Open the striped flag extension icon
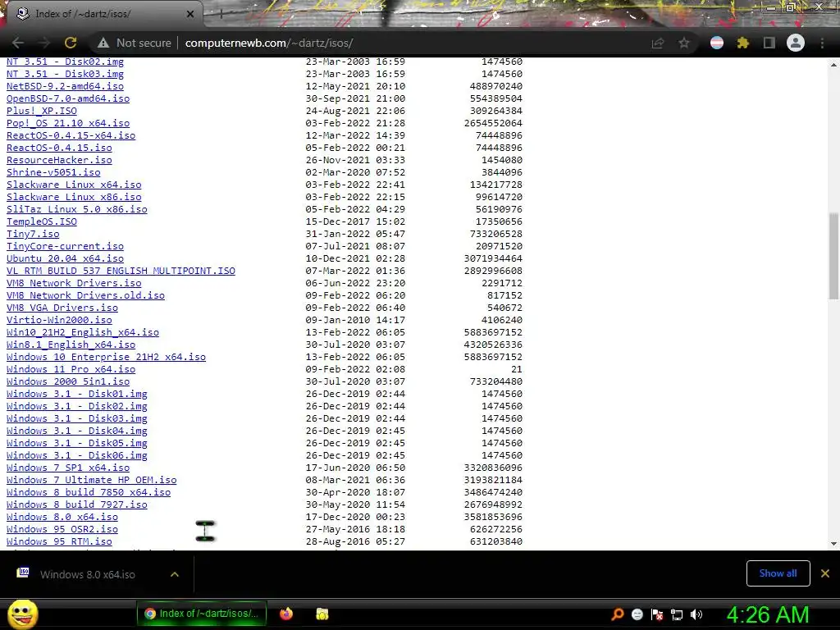840x630 pixels. pyautogui.click(x=717, y=43)
